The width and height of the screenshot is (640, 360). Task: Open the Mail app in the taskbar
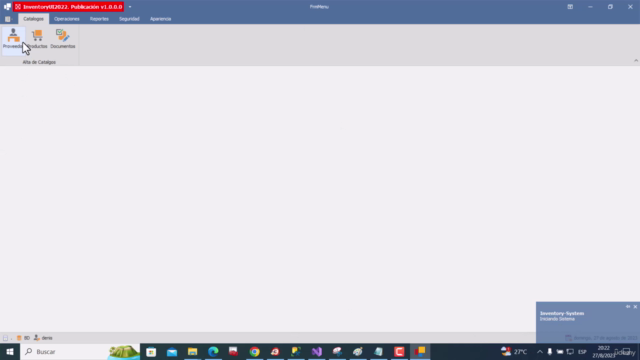172,351
